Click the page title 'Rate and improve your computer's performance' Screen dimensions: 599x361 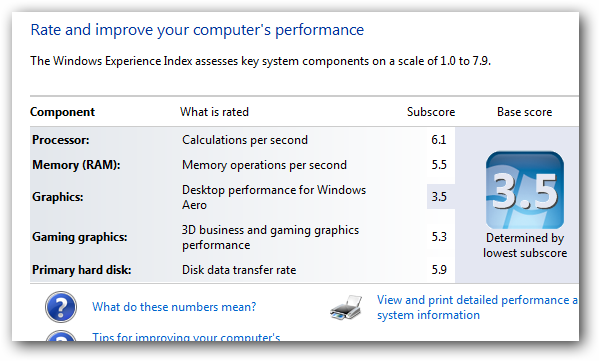coord(197,30)
